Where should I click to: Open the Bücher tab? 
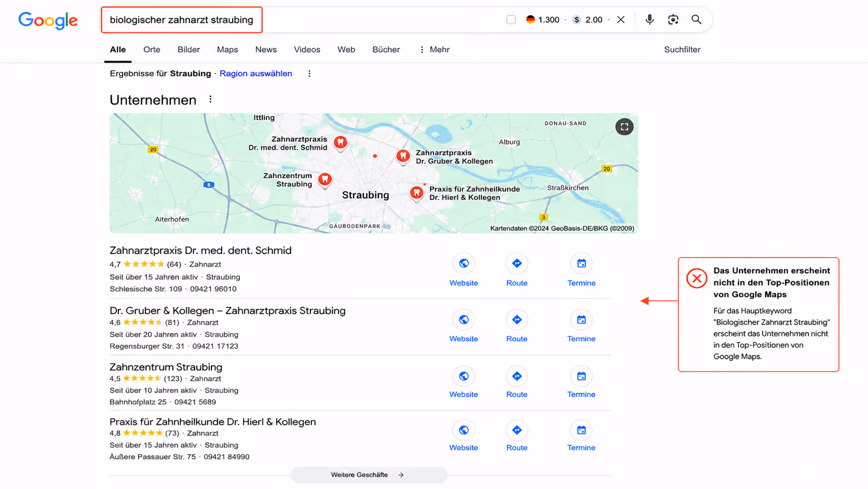tap(386, 49)
